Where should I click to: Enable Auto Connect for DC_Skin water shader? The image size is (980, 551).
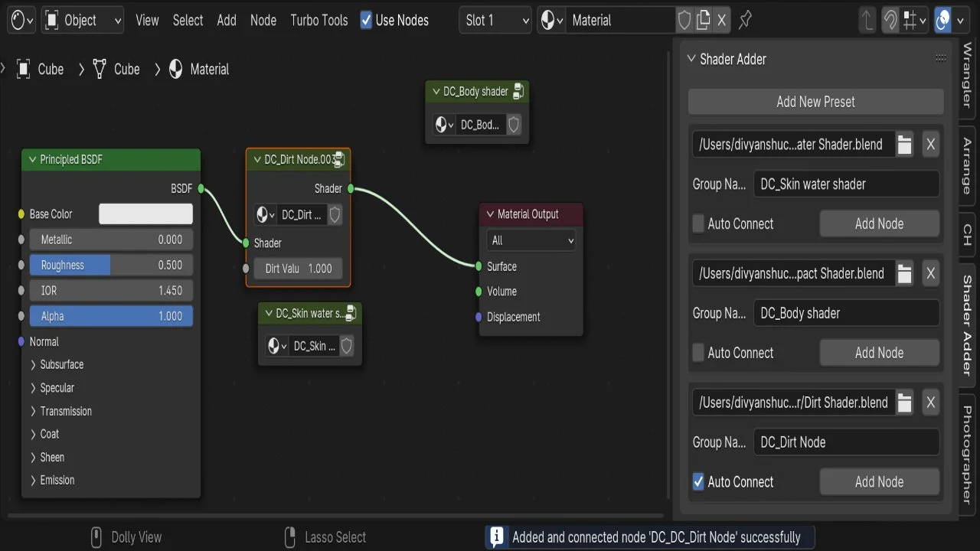pos(698,224)
